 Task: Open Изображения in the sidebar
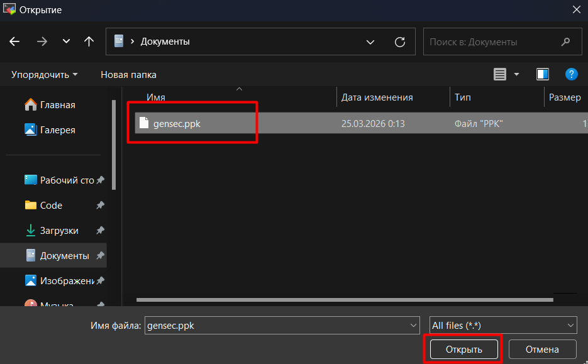59,280
